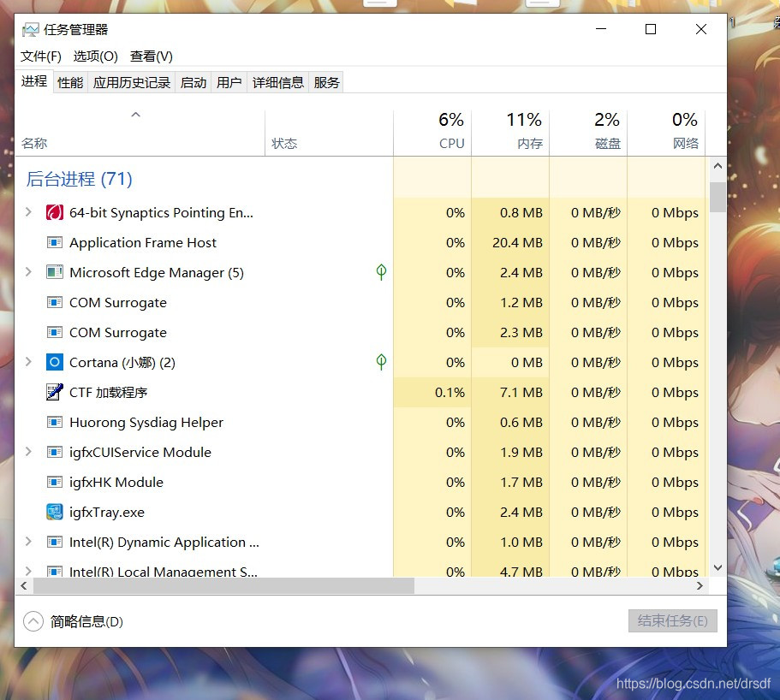The image size is (780, 700).
Task: Open the 文件(F) menu
Action: coord(41,56)
